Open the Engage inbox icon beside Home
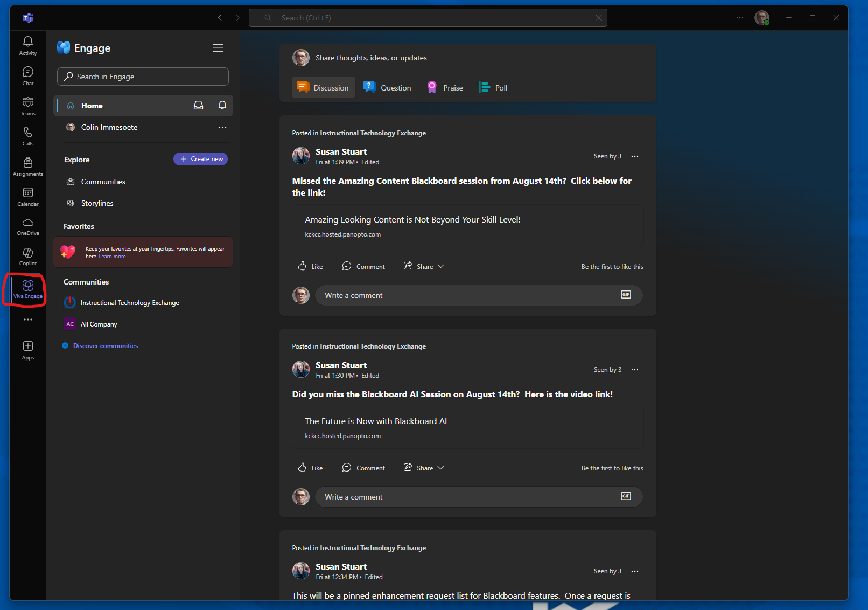This screenshot has height=610, width=868. coord(199,105)
